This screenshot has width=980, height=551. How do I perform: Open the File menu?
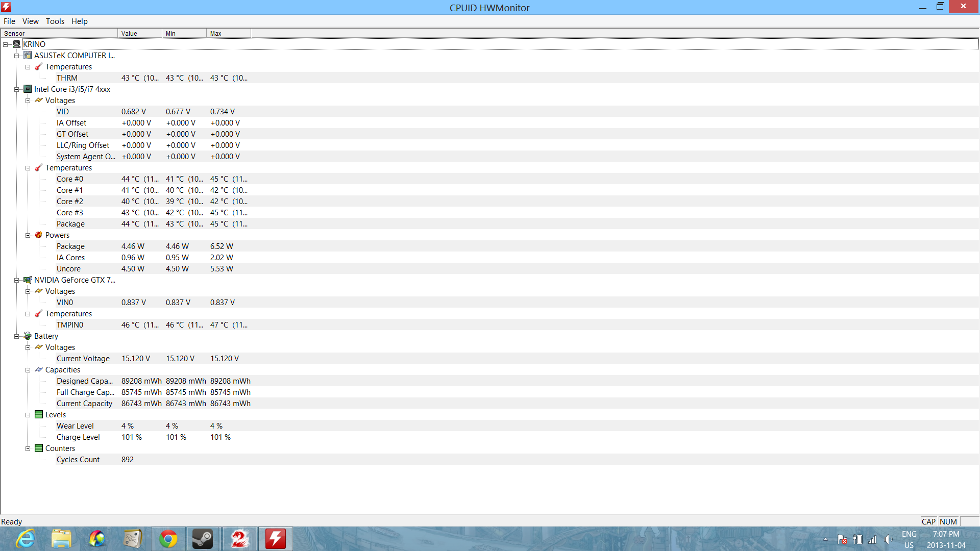coord(9,21)
